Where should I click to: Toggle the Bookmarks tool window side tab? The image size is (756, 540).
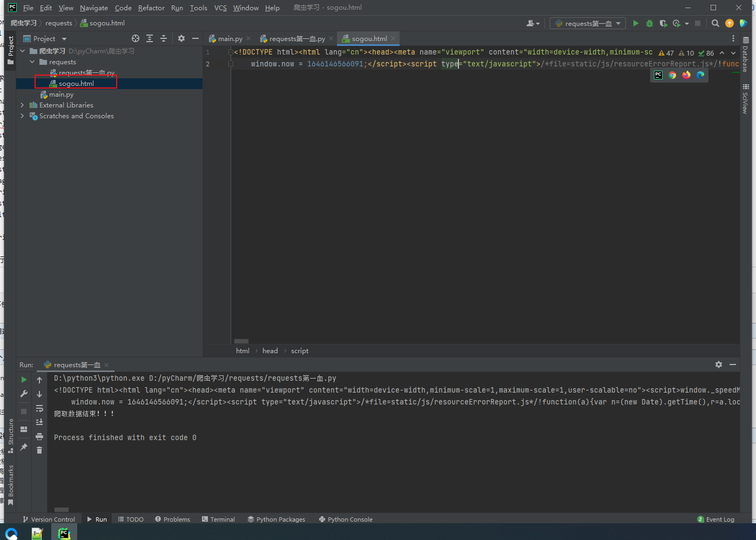click(10, 485)
